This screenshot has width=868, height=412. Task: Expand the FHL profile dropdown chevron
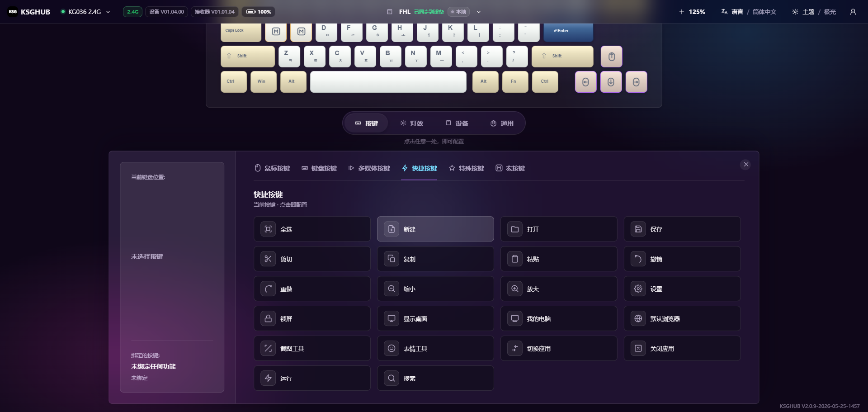coord(479,12)
